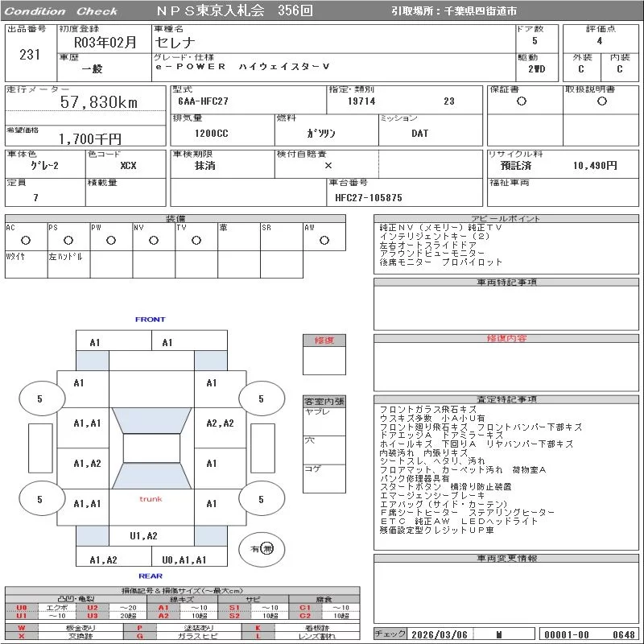Viewport: 644px width, 644px height.
Task: Click the S1 code in damage legend
Action: pyautogui.click(x=234, y=608)
